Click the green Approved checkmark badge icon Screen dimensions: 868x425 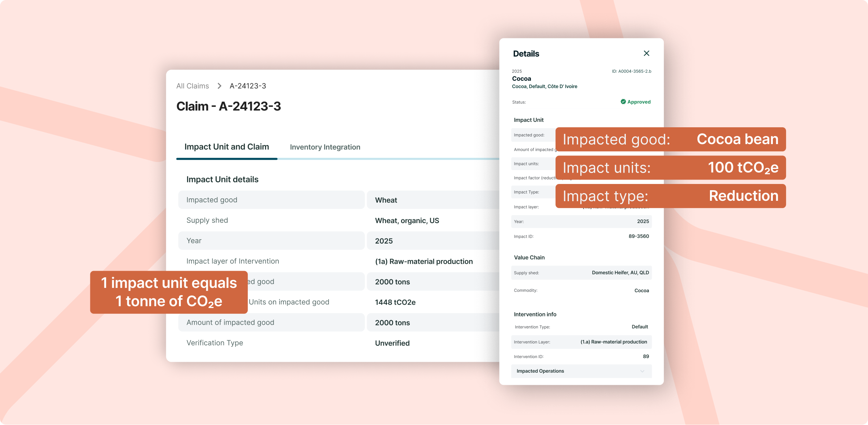click(x=623, y=102)
